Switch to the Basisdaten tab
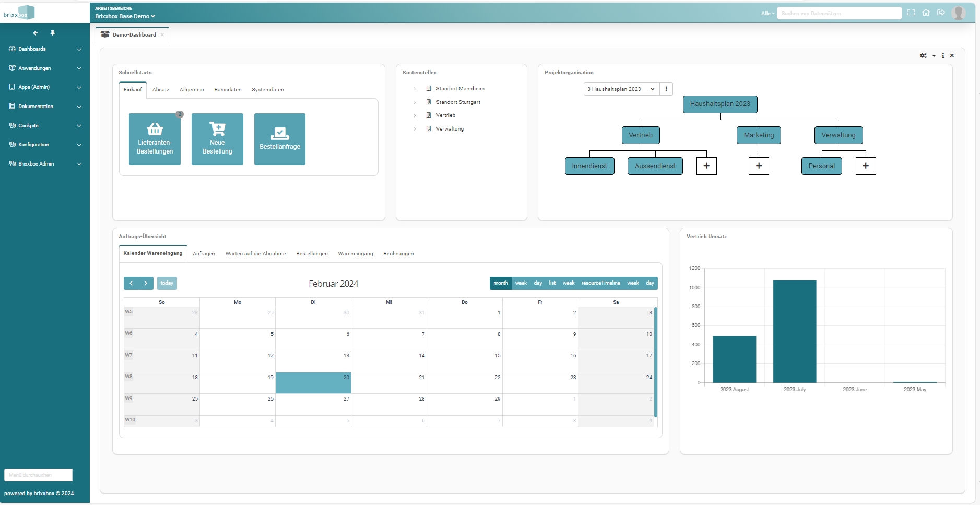Screen dimensions: 980x505 [x=228, y=90]
